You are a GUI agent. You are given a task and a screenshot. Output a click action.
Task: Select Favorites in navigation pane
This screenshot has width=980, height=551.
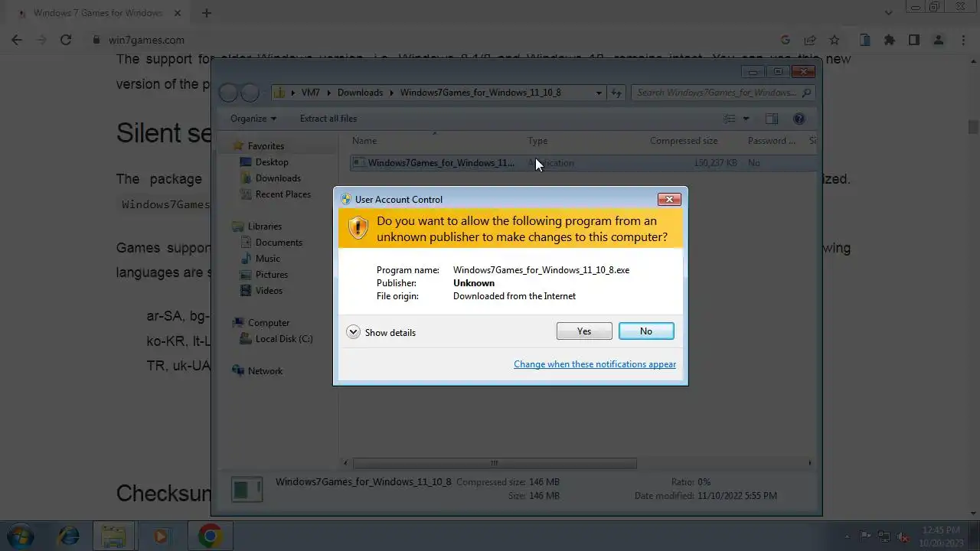(266, 146)
